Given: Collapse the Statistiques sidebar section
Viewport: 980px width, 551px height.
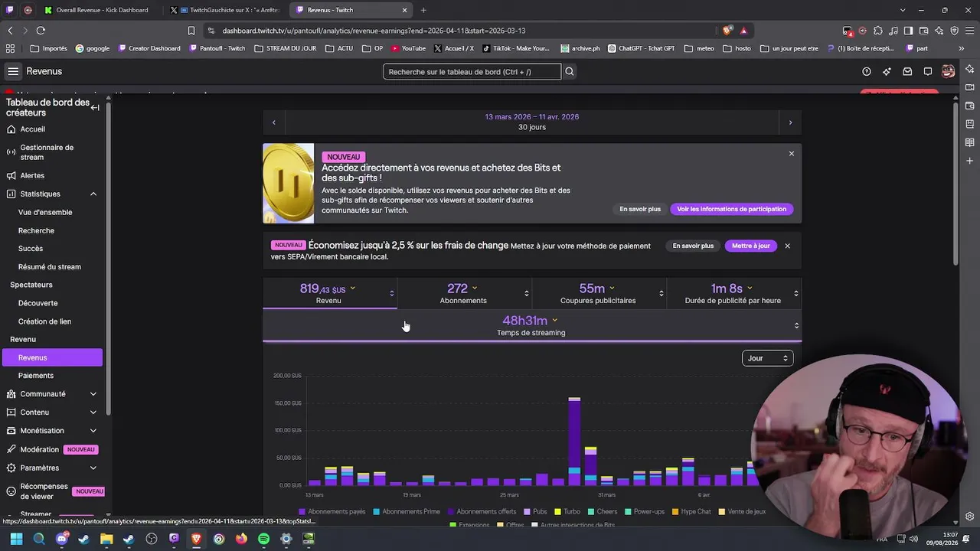Looking at the screenshot, I should 93,194.
